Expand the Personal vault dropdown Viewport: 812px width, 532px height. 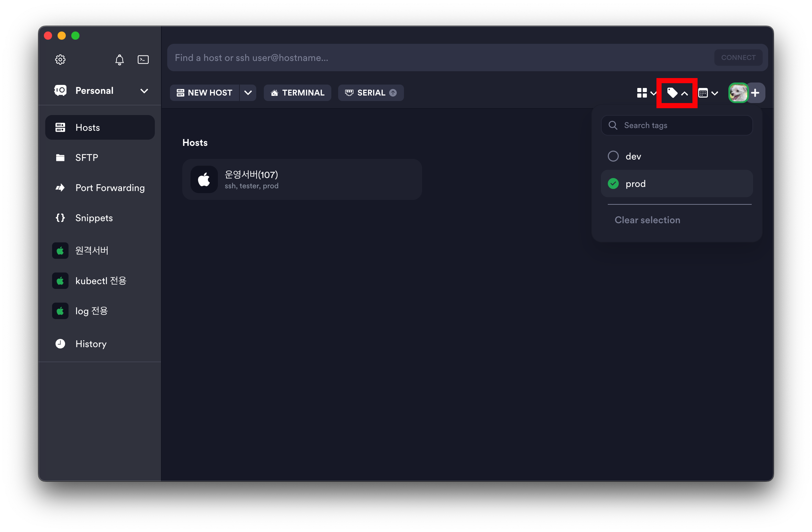point(144,91)
